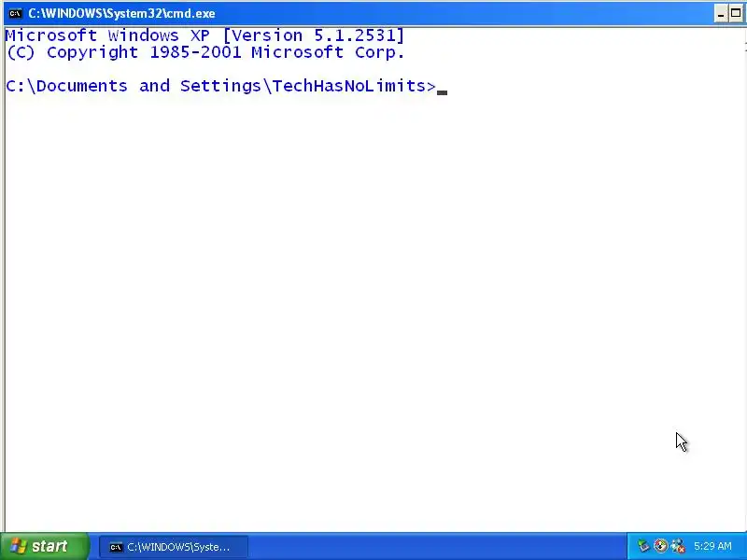Click the 'C:\Documents and Settings\TechHasNoLimits>' prompt
The height and width of the screenshot is (560, 747).
(221, 86)
